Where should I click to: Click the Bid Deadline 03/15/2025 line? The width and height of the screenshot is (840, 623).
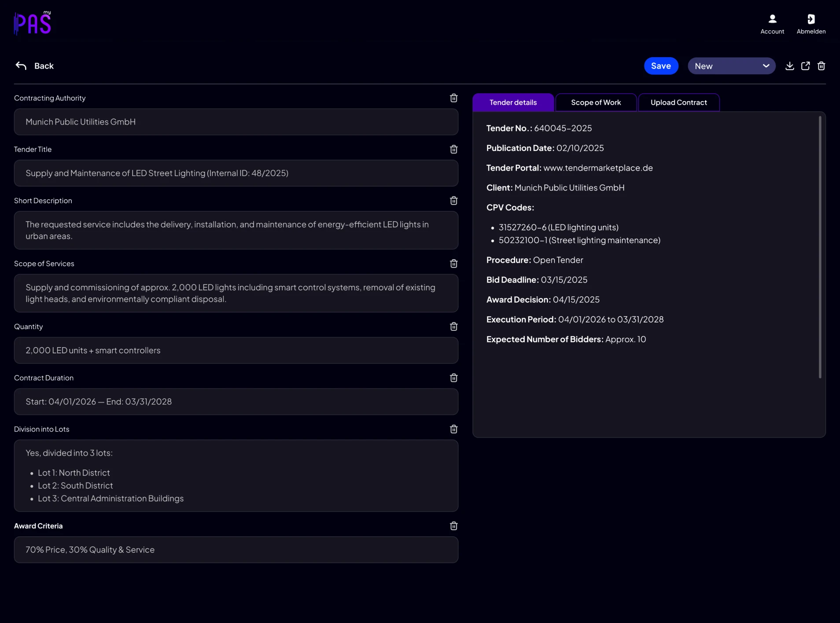pyautogui.click(x=537, y=280)
